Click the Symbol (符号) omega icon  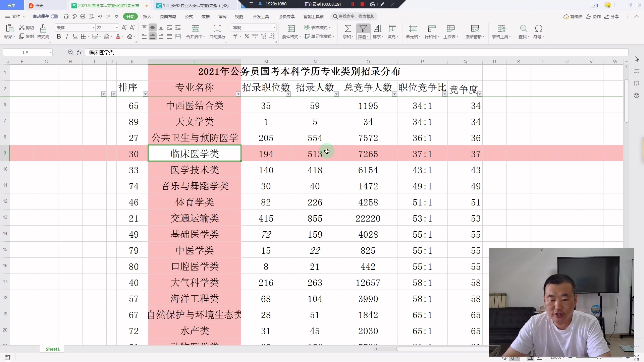click(539, 28)
